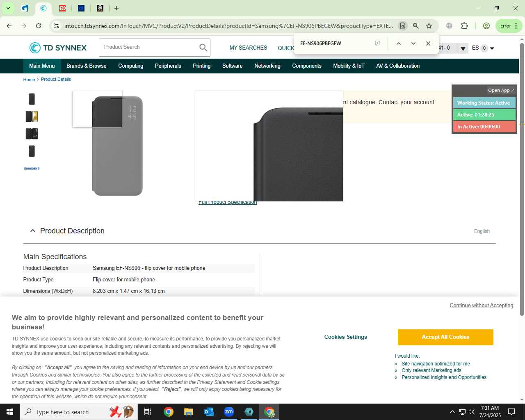
Task: Go to previous find result
Action: 398,43
